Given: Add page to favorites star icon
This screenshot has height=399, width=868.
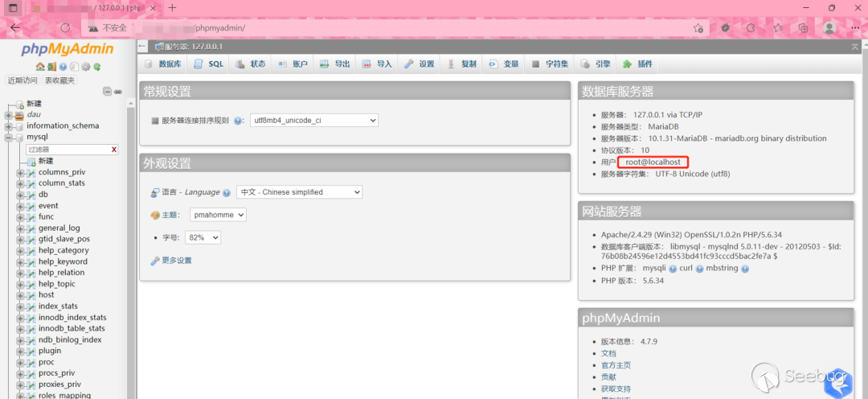Looking at the screenshot, I should tap(698, 27).
